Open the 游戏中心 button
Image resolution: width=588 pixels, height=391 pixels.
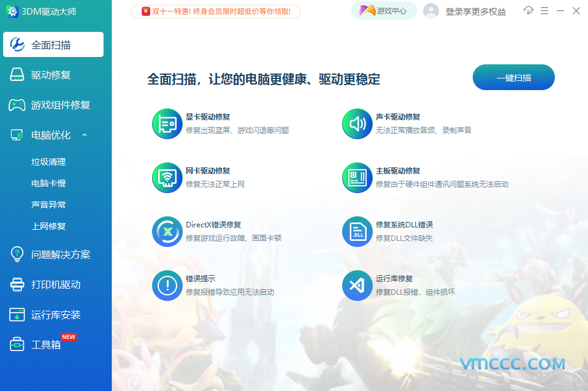point(384,11)
